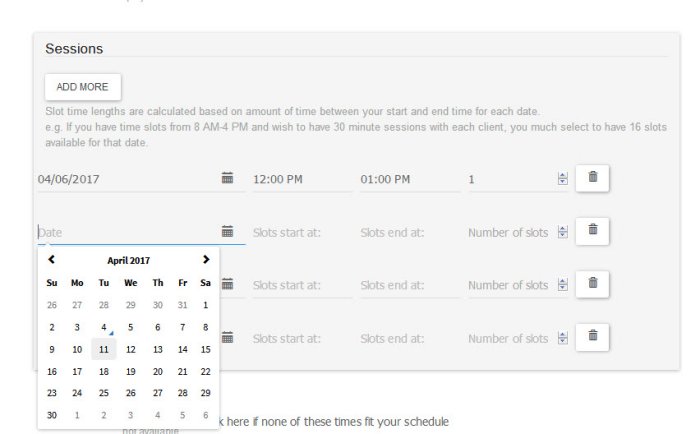Adjust slot count stepper for first session
Screen dimensions: 700x434
point(562,179)
